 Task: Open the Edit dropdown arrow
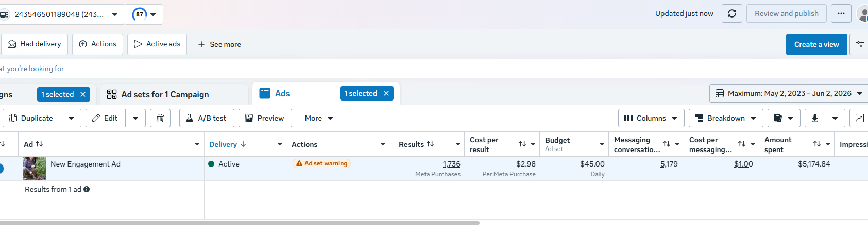[135, 118]
